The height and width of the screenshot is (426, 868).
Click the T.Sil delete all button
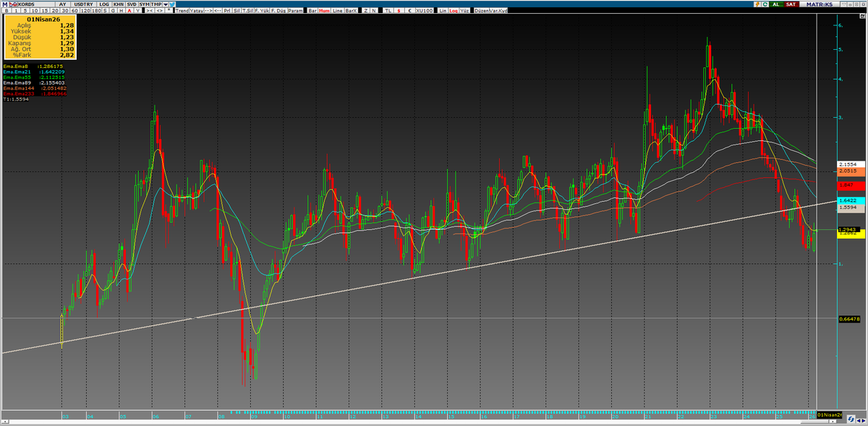click(247, 11)
